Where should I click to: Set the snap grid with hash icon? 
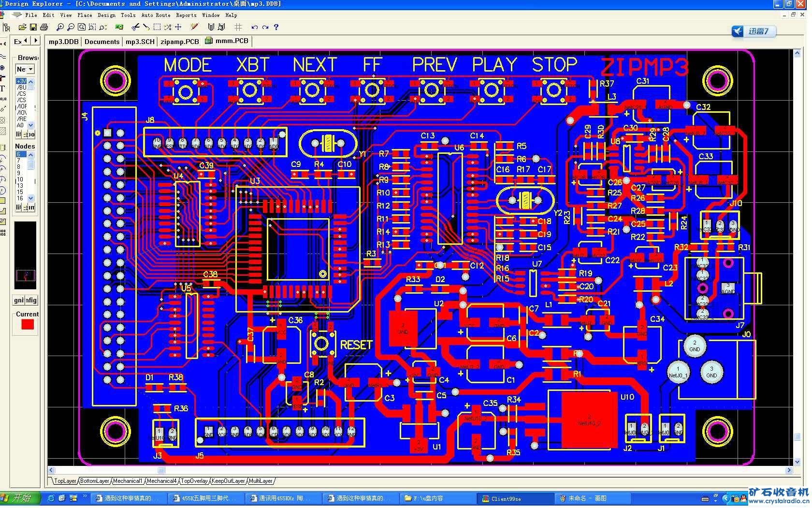[x=238, y=28]
